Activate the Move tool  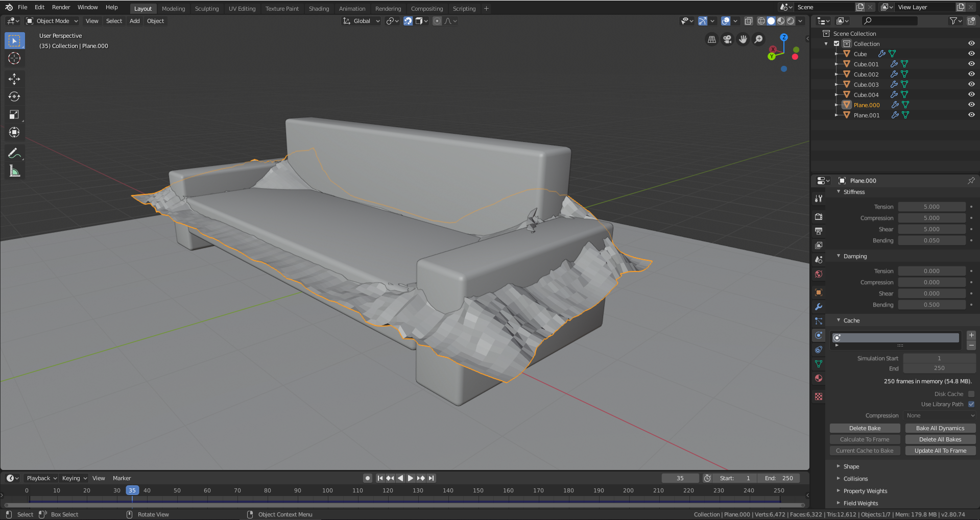14,79
